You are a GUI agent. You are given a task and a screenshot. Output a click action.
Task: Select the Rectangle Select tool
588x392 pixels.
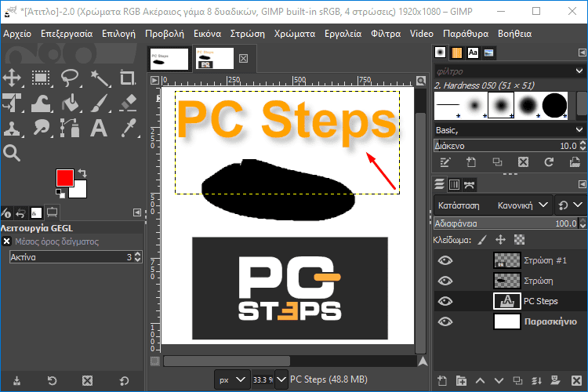click(41, 78)
